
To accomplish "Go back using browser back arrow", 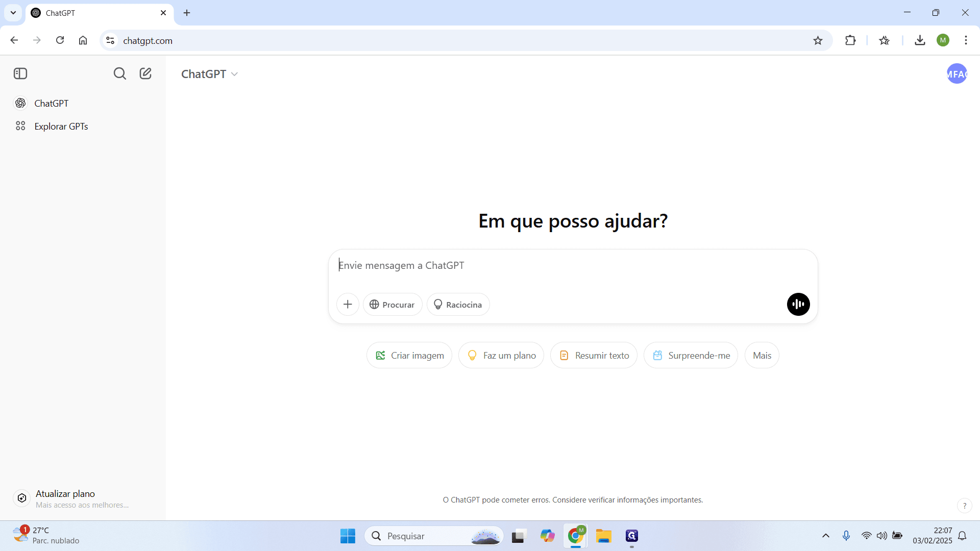I will [x=14, y=40].
